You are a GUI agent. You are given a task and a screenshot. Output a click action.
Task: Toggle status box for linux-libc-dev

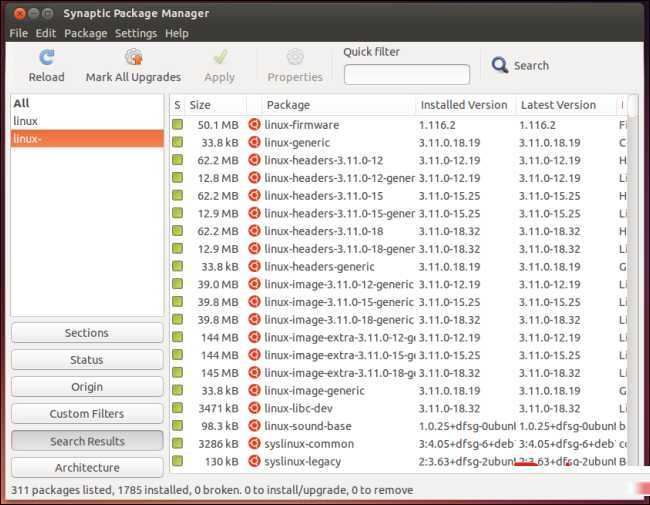177,408
